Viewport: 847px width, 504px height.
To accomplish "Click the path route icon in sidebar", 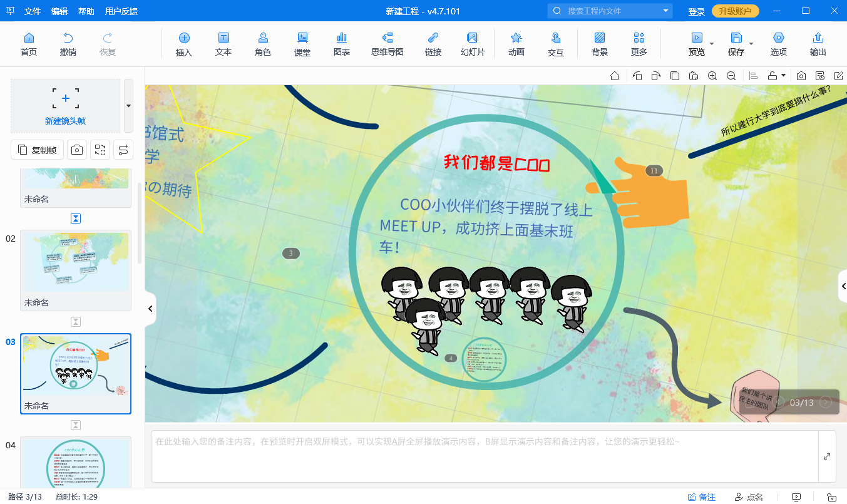I will (123, 150).
